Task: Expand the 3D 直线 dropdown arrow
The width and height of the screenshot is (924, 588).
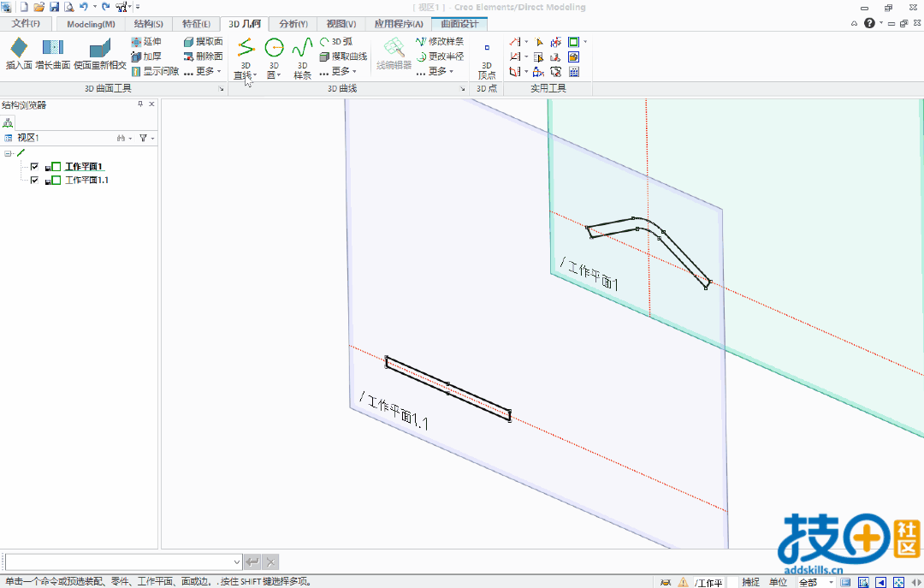Action: (x=255, y=75)
